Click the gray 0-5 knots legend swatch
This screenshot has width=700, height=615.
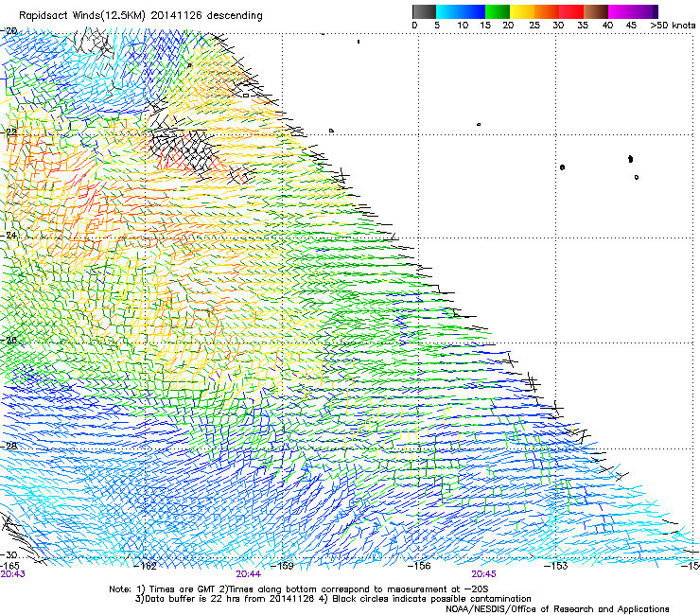424,11
